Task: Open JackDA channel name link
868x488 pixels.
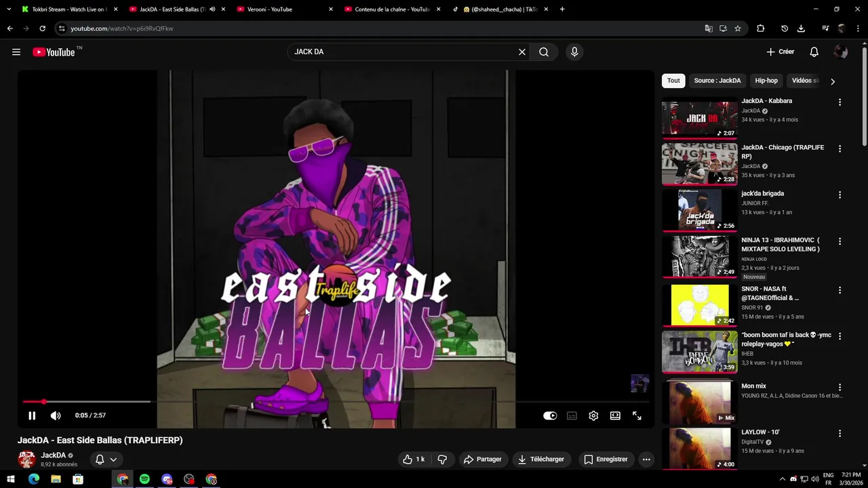Action: [53, 455]
